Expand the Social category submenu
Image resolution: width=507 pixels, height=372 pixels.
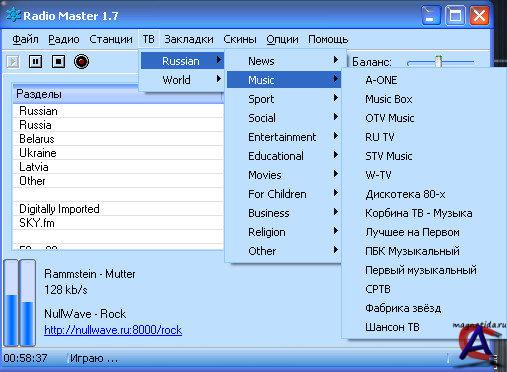point(284,118)
